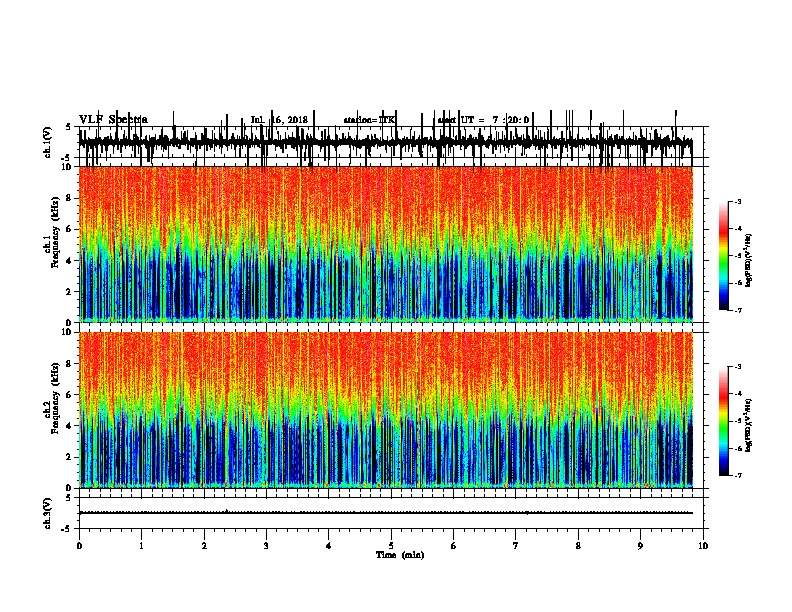792x612 pixels.
Task: Click the ch.1 spectrogram color scale bar
Action: (x=724, y=256)
